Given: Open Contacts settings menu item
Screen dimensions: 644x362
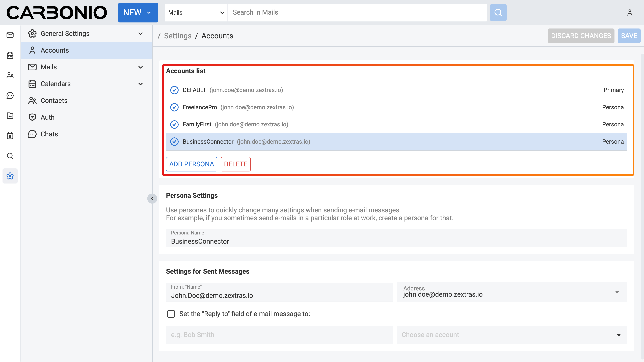Looking at the screenshot, I should tap(54, 100).
